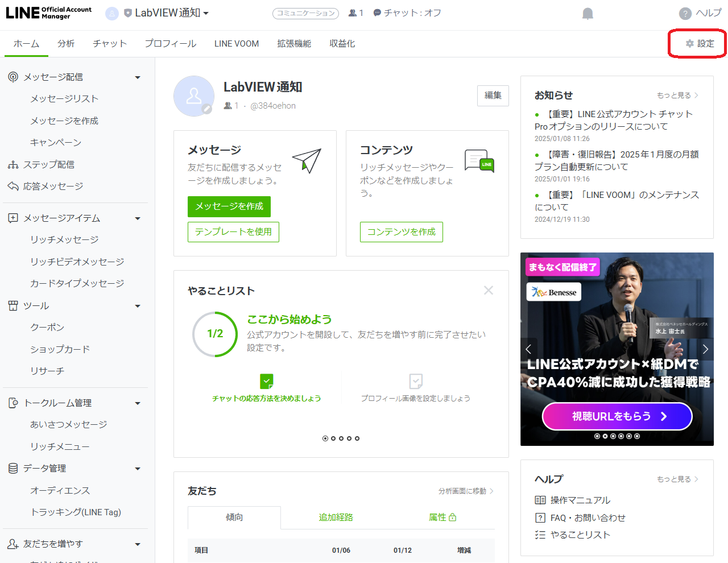Open the プロフィール tab
The height and width of the screenshot is (563, 728).
point(171,44)
